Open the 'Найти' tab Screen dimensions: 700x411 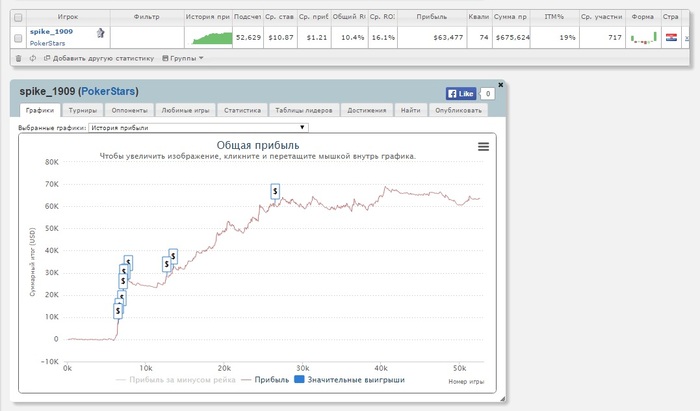point(410,110)
